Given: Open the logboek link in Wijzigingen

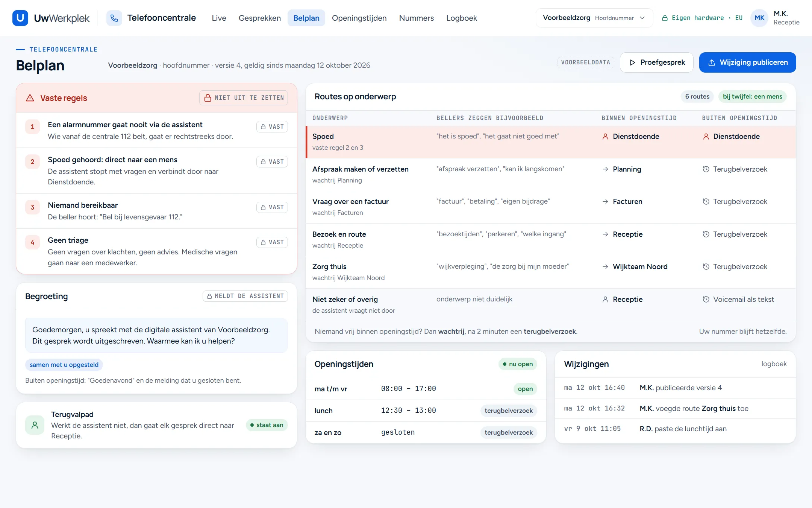Looking at the screenshot, I should click(x=774, y=364).
